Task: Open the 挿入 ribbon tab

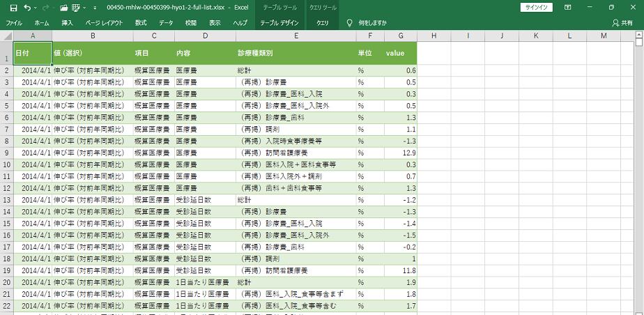Action: click(x=67, y=23)
